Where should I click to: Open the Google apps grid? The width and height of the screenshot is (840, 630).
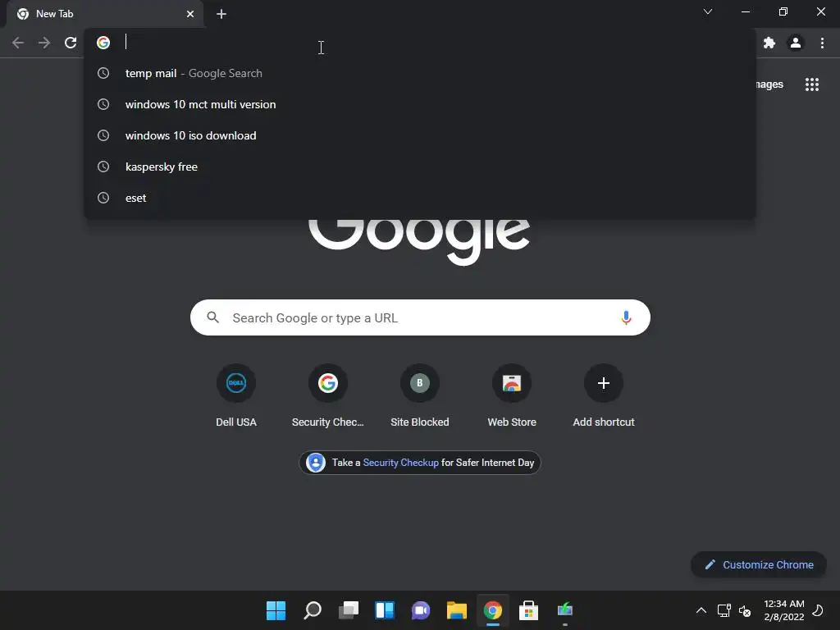pos(812,84)
